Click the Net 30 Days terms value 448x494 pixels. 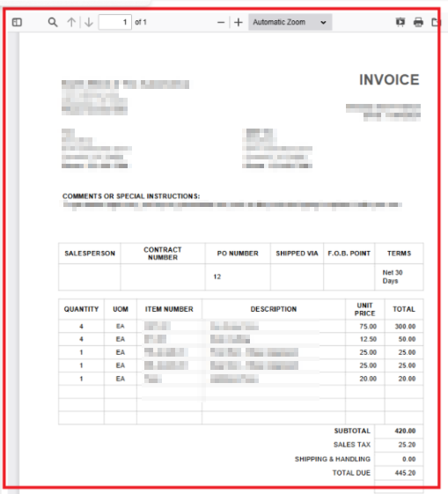point(393,276)
